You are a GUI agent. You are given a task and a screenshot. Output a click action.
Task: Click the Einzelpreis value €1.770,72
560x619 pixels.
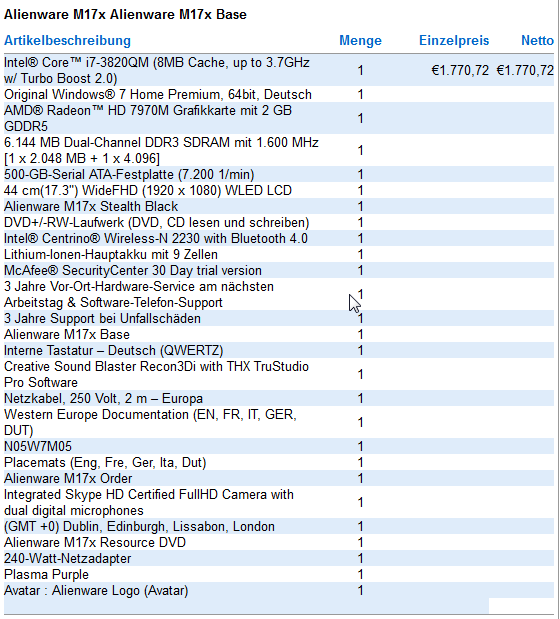point(460,70)
